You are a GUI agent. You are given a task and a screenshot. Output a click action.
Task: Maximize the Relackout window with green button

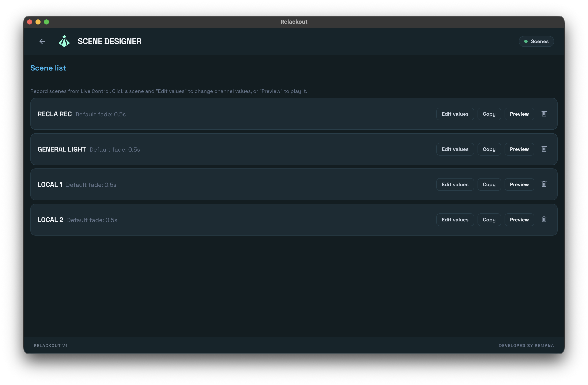click(x=46, y=22)
